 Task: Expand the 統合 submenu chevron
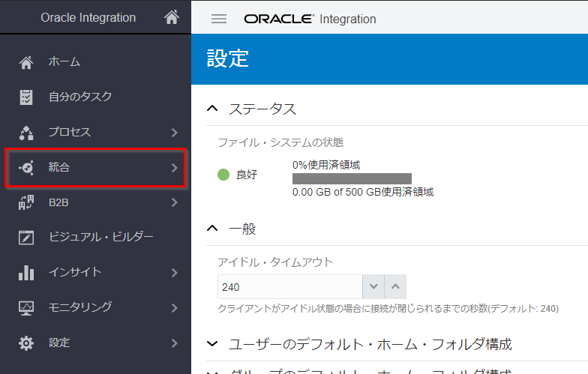click(174, 167)
